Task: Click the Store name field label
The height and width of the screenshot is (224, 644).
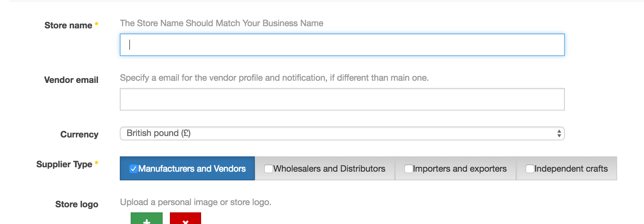Action: (x=68, y=25)
